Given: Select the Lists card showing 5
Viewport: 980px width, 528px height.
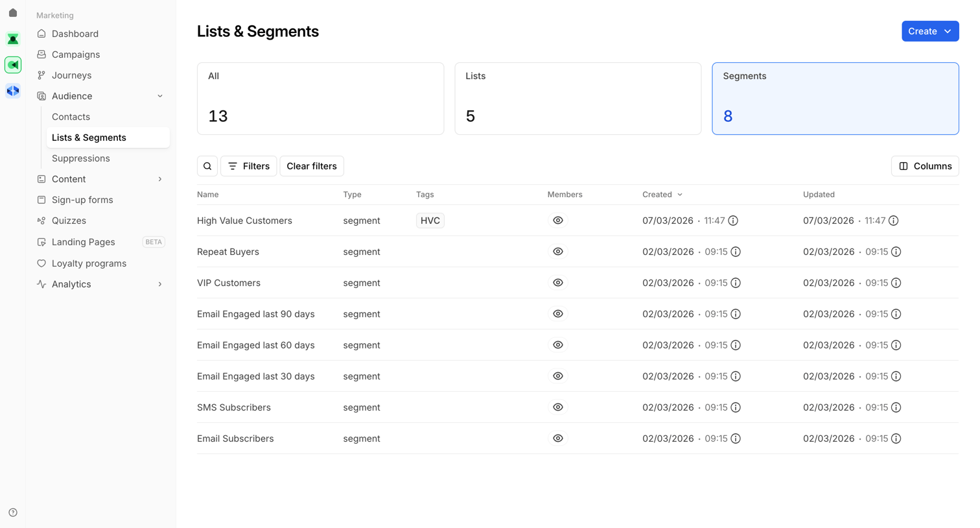Looking at the screenshot, I should pyautogui.click(x=578, y=99).
